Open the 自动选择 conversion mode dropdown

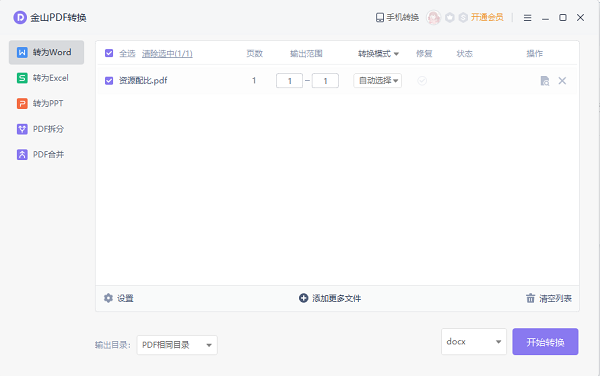tap(378, 81)
